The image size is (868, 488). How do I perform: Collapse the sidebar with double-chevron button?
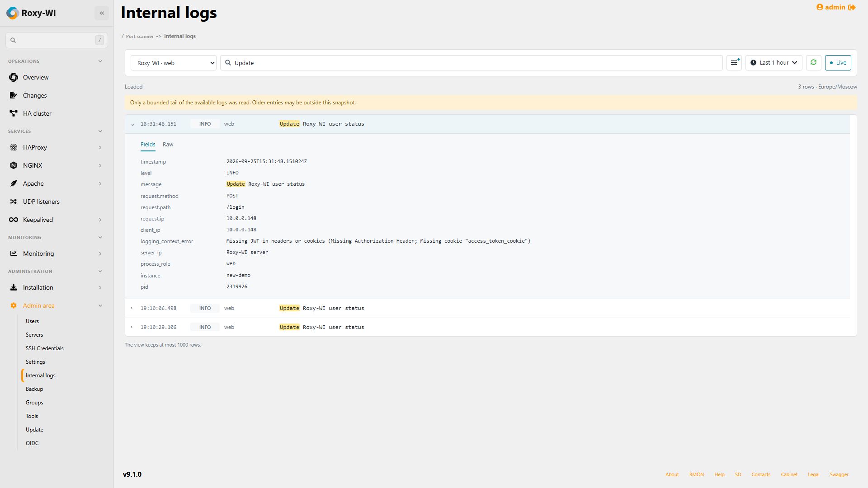(102, 13)
